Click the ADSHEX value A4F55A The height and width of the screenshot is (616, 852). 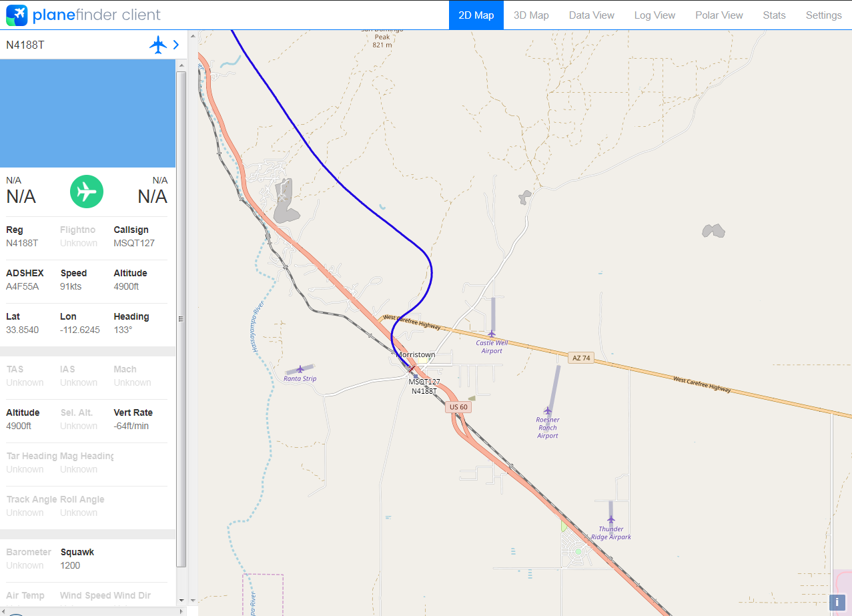click(23, 286)
